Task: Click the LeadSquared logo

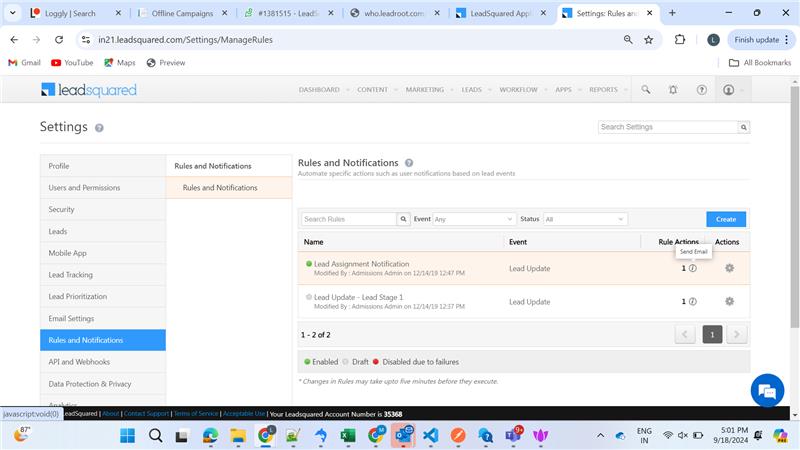Action: click(89, 90)
